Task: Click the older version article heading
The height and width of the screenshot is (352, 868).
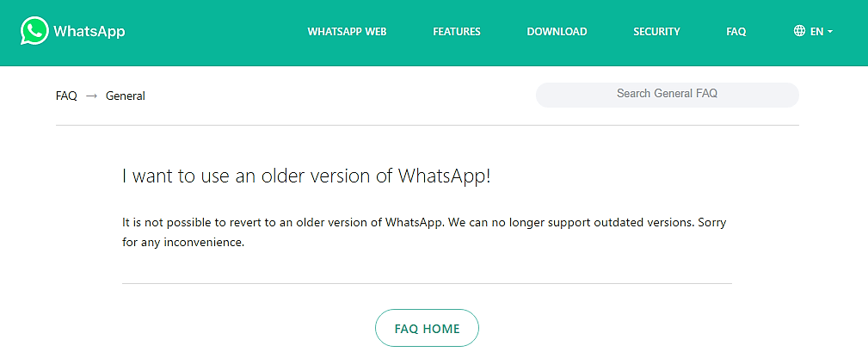Action: pos(306,176)
